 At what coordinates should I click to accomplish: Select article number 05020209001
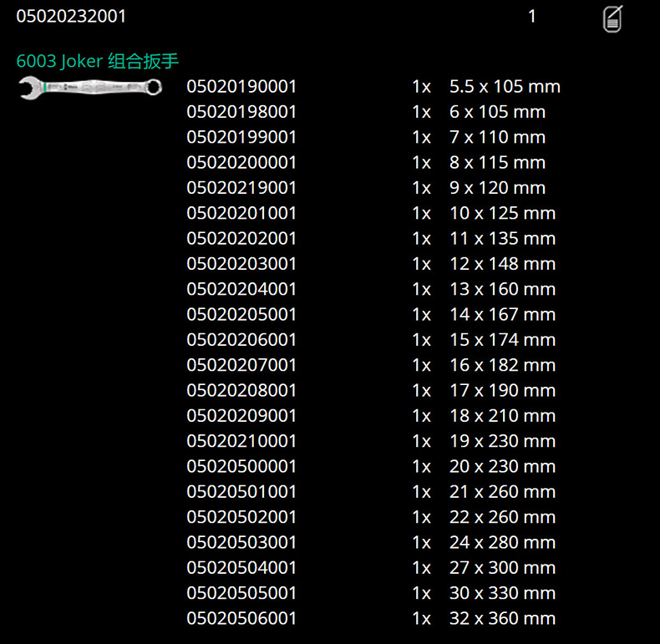[x=241, y=416]
